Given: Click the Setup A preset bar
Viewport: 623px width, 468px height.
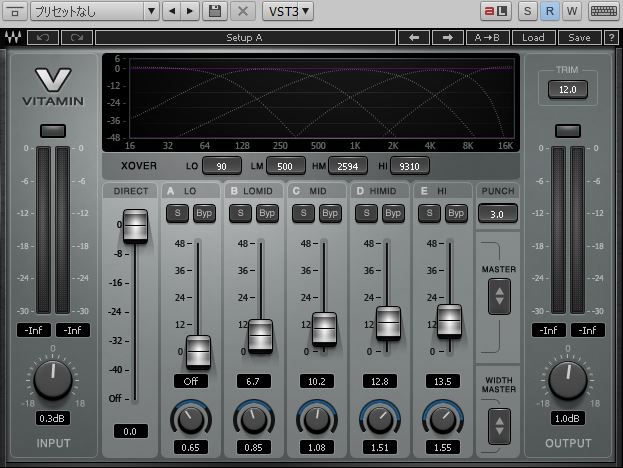Looking at the screenshot, I should [x=245, y=38].
